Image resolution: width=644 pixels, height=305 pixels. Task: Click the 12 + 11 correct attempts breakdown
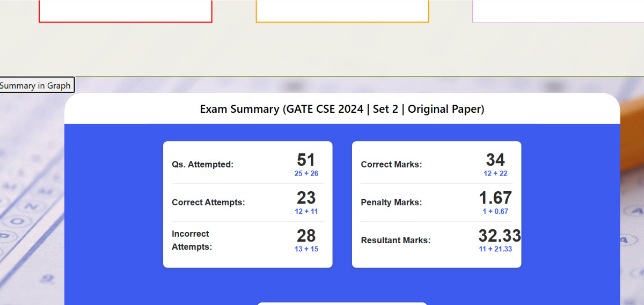(x=306, y=212)
